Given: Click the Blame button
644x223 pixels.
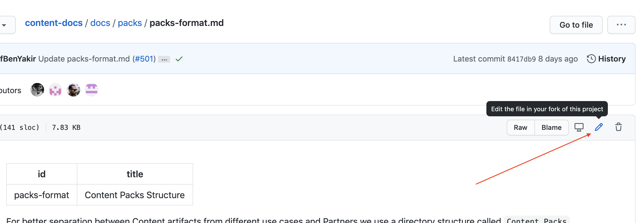Looking at the screenshot, I should [551, 128].
